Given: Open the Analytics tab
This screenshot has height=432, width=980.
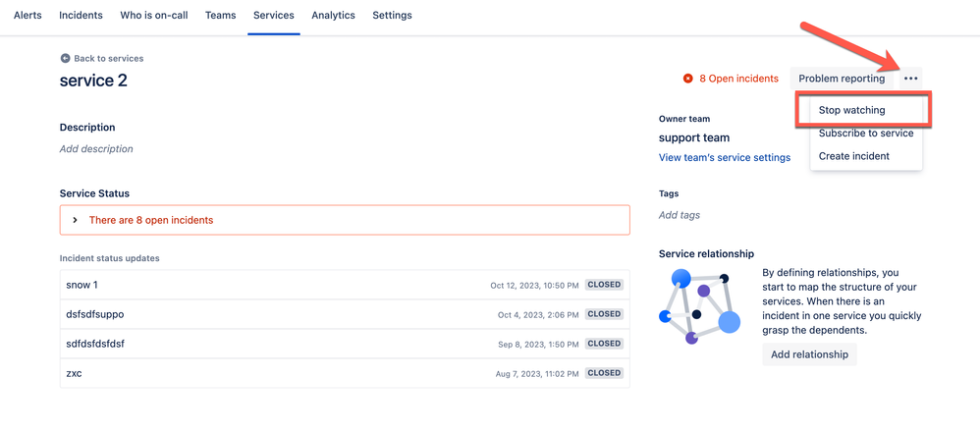Looking at the screenshot, I should [x=333, y=15].
